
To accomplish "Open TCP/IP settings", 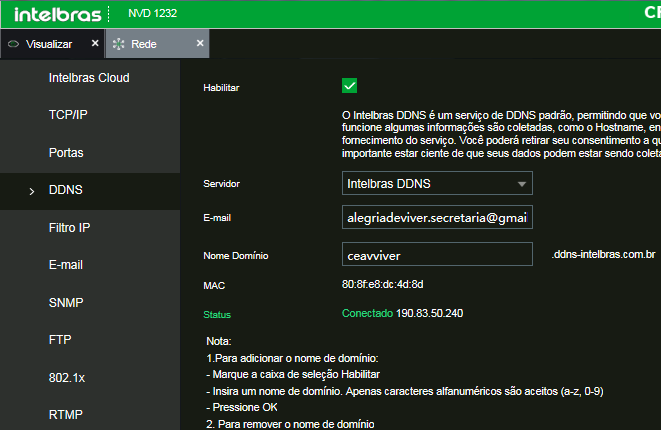I will pyautogui.click(x=68, y=115).
